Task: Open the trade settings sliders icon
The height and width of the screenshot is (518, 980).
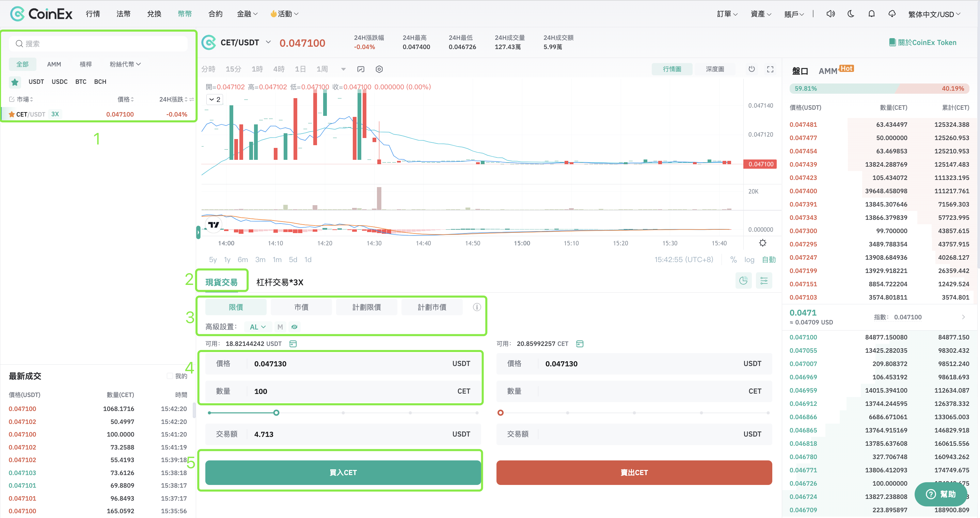Action: coord(764,281)
